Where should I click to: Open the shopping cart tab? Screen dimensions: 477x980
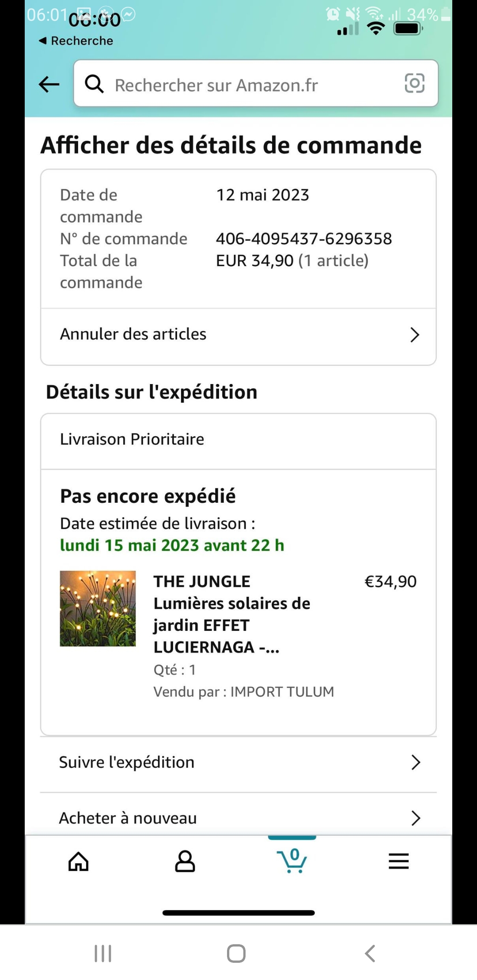(292, 860)
